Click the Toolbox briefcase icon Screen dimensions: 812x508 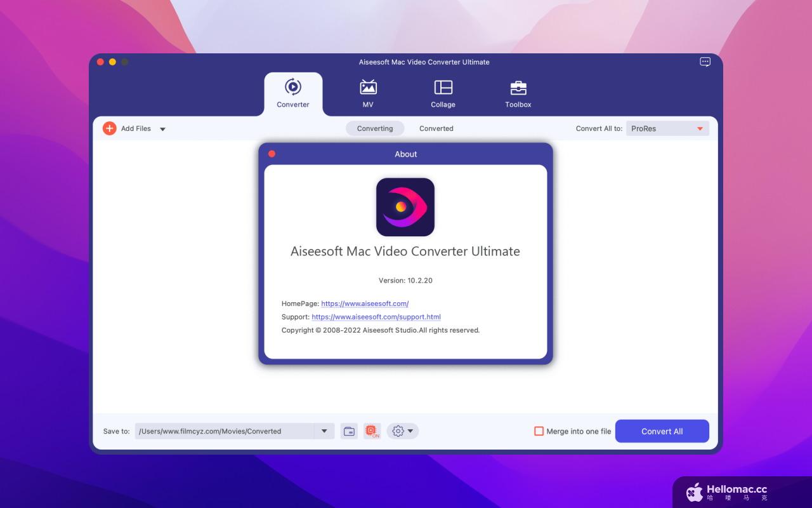tap(518, 88)
